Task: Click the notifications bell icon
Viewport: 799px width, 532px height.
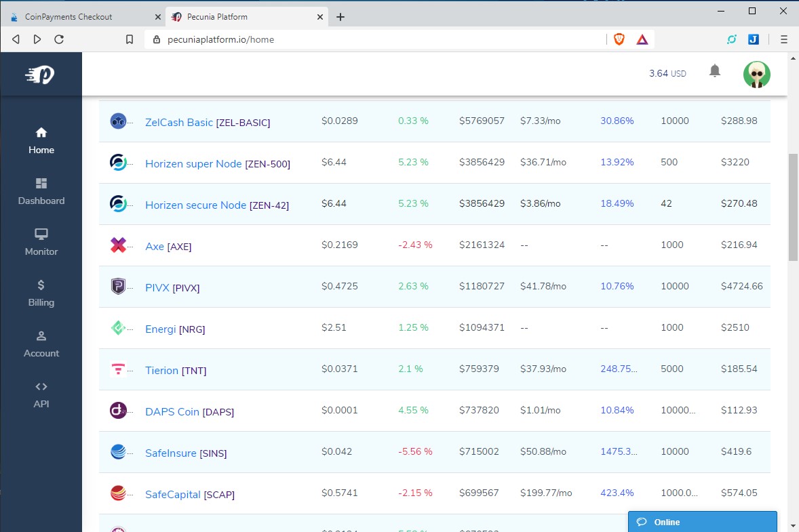Action: 715,70
